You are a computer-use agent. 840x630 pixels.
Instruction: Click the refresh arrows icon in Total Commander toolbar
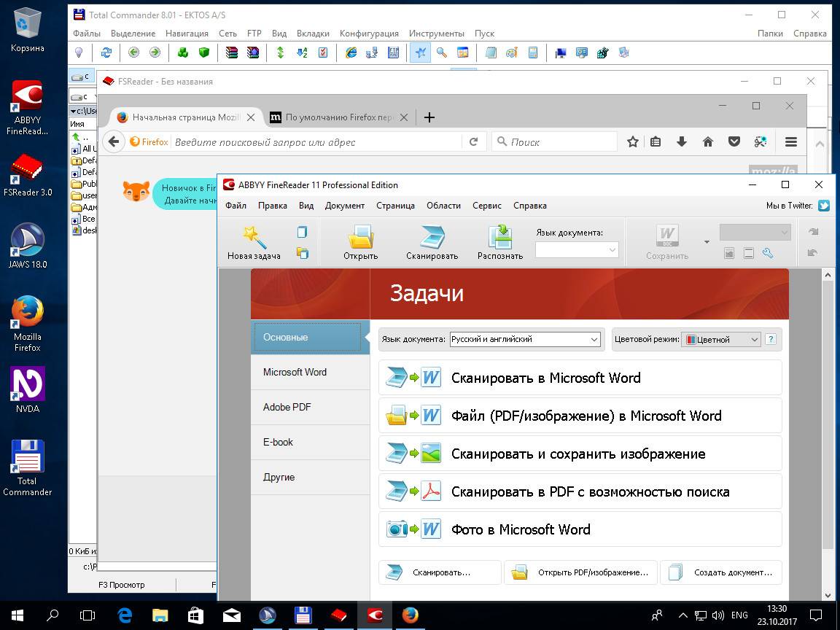(106, 52)
